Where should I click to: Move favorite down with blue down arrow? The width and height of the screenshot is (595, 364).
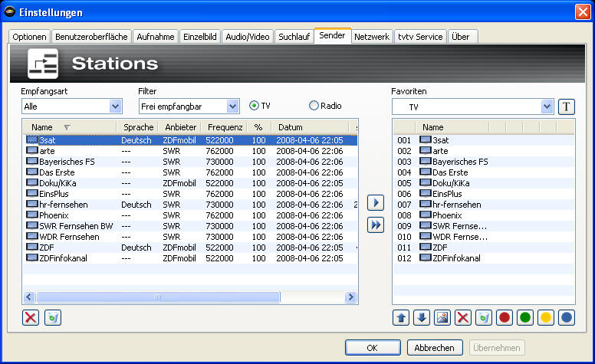tap(422, 318)
